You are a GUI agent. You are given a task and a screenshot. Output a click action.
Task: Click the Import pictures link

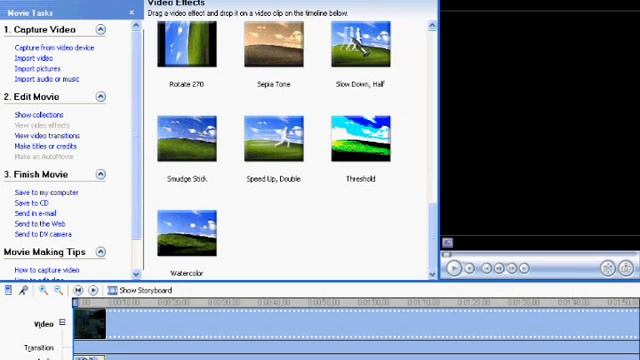(38, 69)
